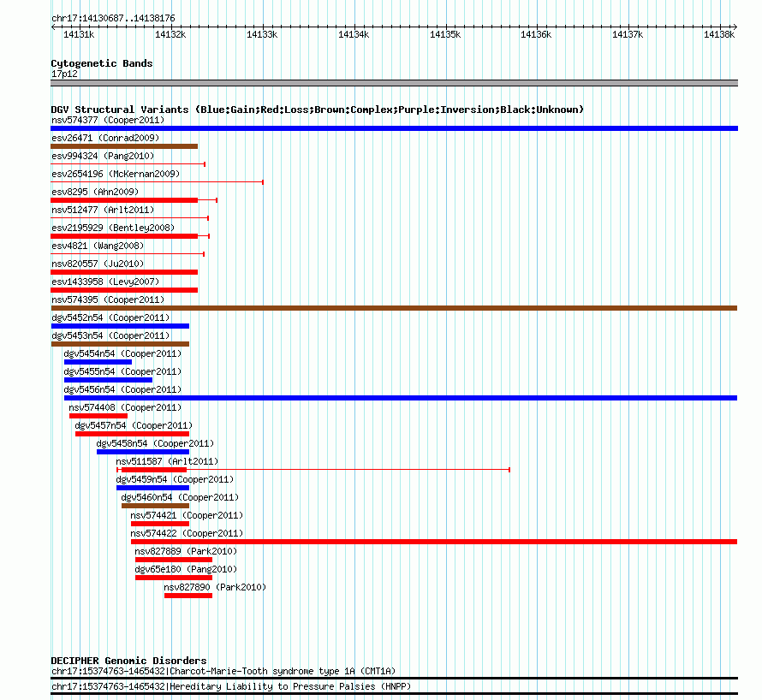Click the nsv574377 (Cooper2011) variant label
Viewport: 762px width, 700px height.
coord(108,120)
